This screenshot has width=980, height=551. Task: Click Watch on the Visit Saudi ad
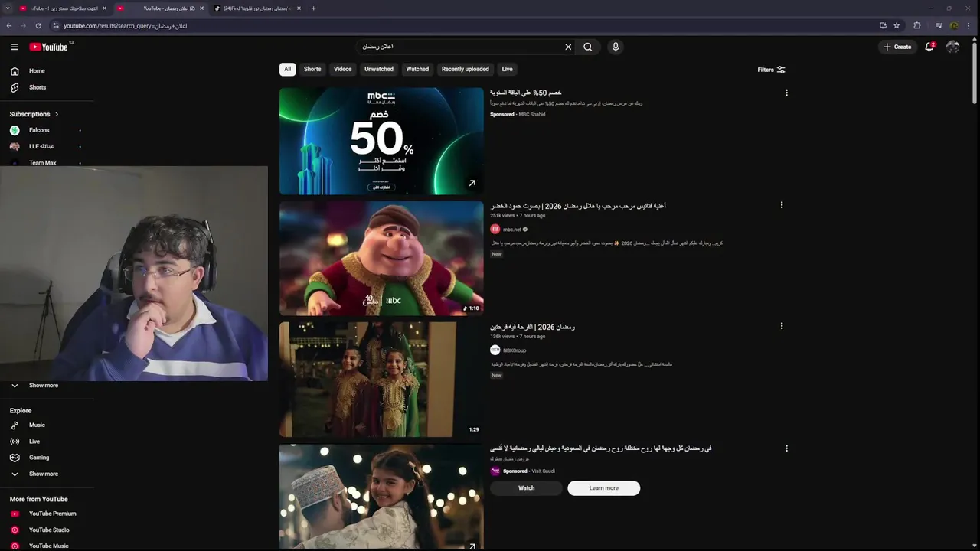[526, 487]
